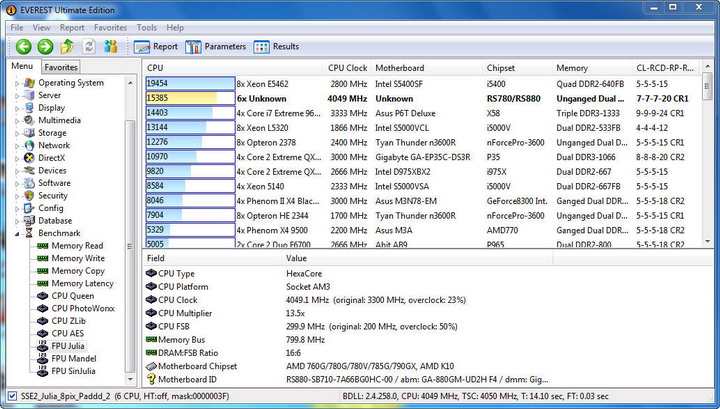Open the Favorites menu
Image resolution: width=720 pixels, height=409 pixels.
pyautogui.click(x=110, y=28)
